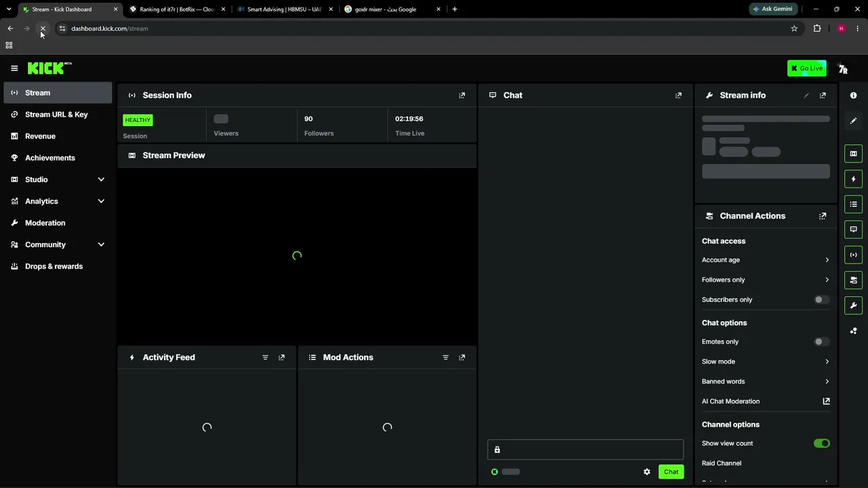Open Followers only chat setting
Viewport: 868px width, 488px height.
[x=766, y=280]
